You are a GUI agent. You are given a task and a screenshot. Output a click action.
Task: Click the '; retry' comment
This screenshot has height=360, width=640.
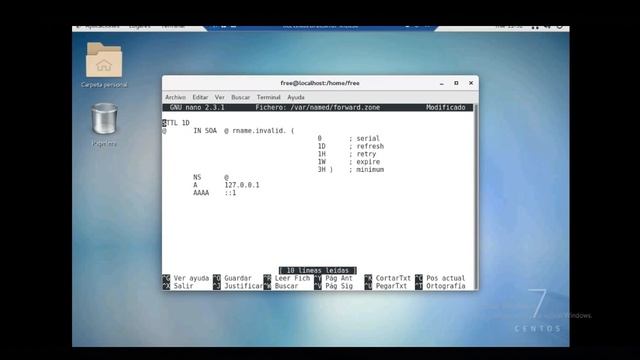[362, 154]
